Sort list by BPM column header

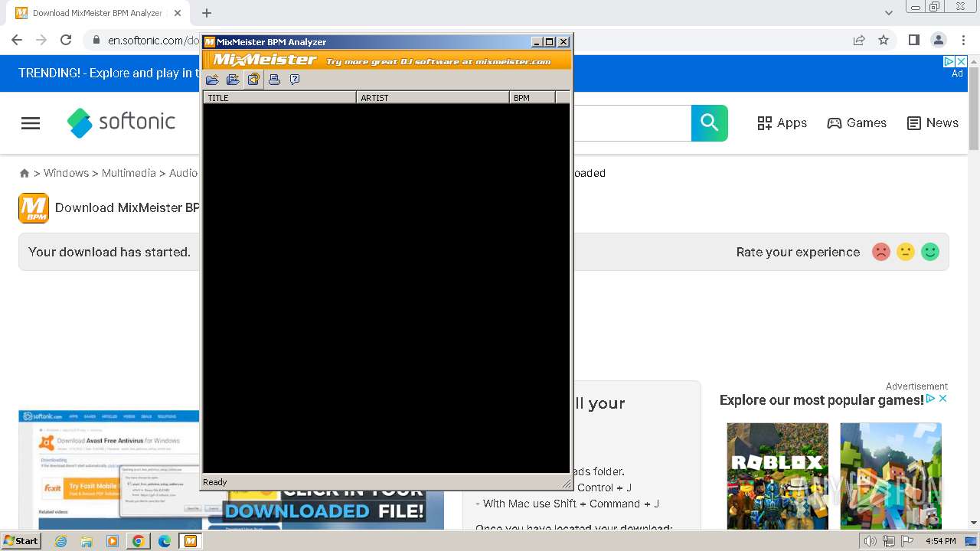tap(532, 97)
